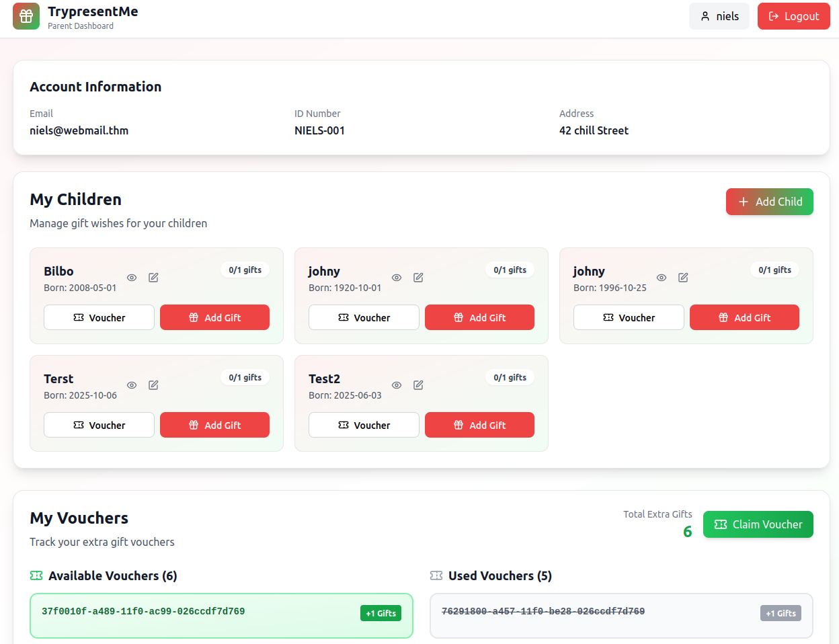
Task: Open Voucher for johny born 1996-10-25
Action: (629, 317)
